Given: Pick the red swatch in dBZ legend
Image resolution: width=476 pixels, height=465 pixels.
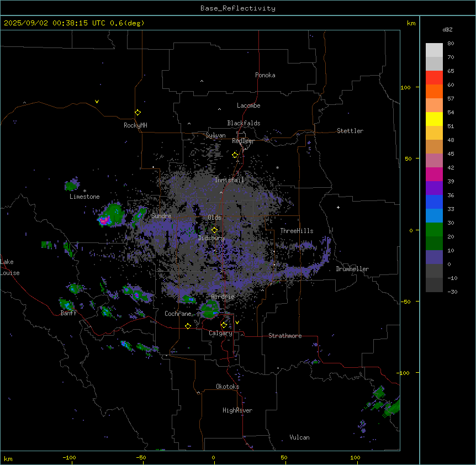Looking at the screenshot, I should pyautogui.click(x=434, y=78).
